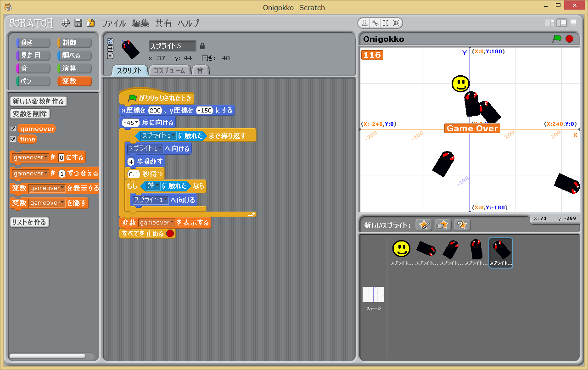Click the sprite name field スプライト5

(x=172, y=46)
